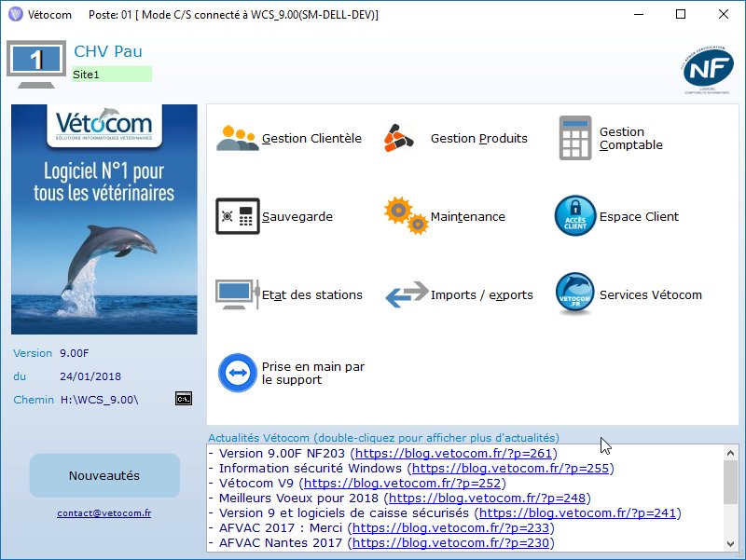This screenshot has width=746, height=560.
Task: Click the Vétocom dolphin promotional banner
Action: click(104, 219)
